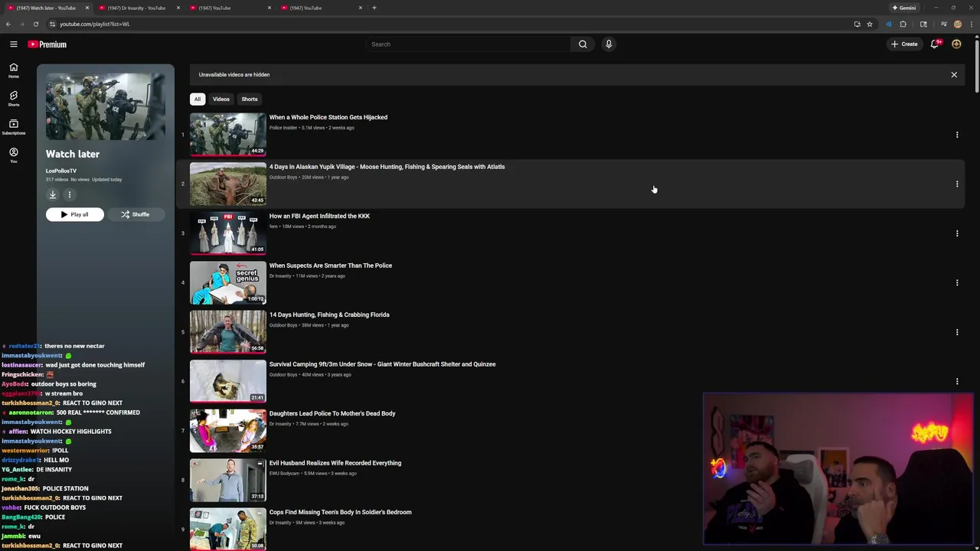Play the Survival Camping snow shelter thumbnail
The image size is (980, 551).
click(228, 381)
